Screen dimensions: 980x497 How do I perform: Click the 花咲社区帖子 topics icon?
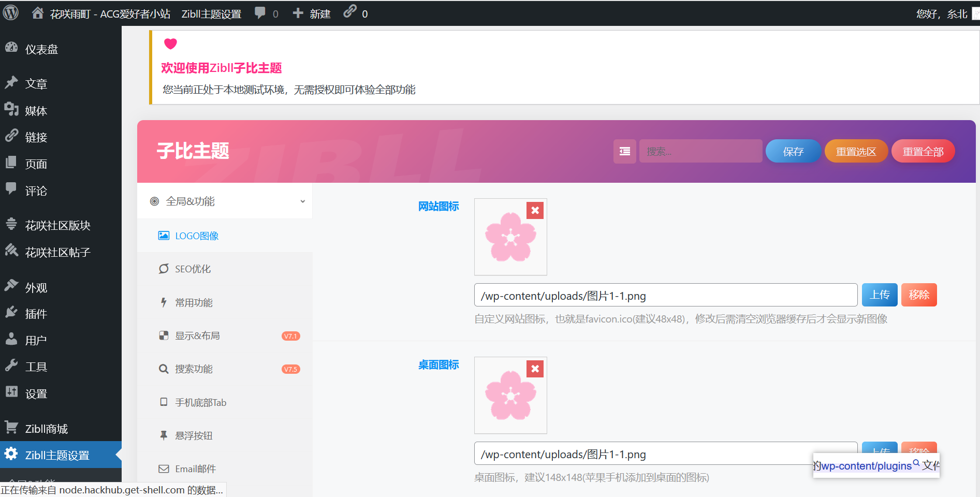[11, 251]
